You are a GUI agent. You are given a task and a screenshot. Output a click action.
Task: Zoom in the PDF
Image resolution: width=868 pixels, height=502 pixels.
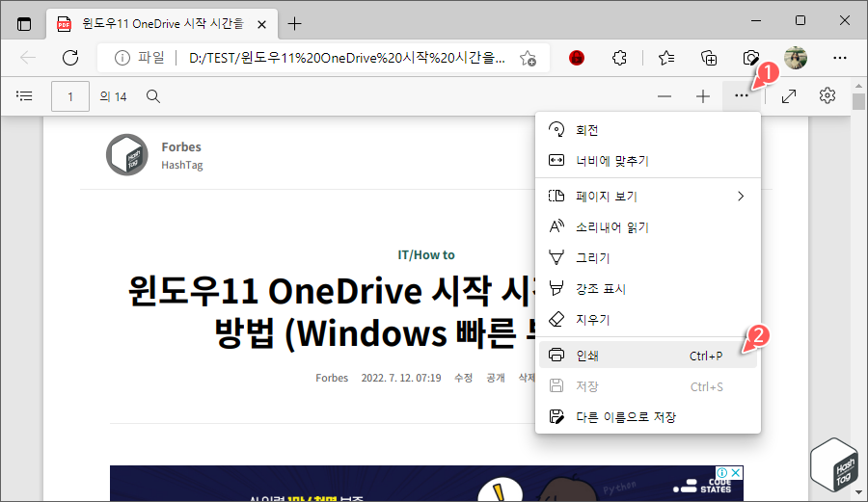click(703, 96)
